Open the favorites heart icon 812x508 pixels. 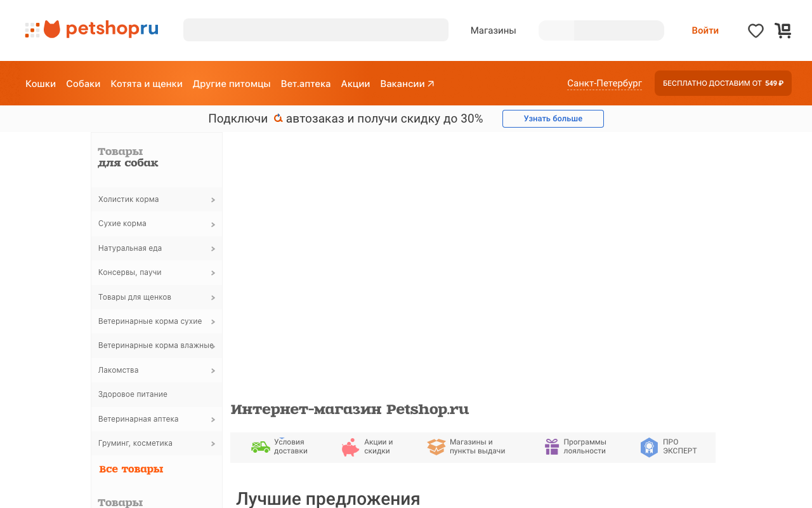pos(756,30)
